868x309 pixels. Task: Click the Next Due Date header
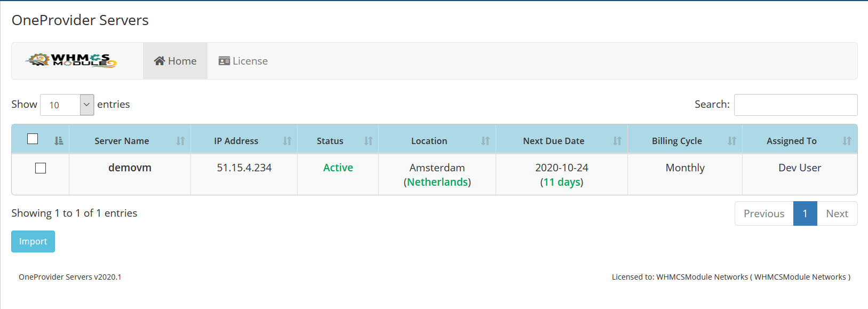click(x=562, y=139)
